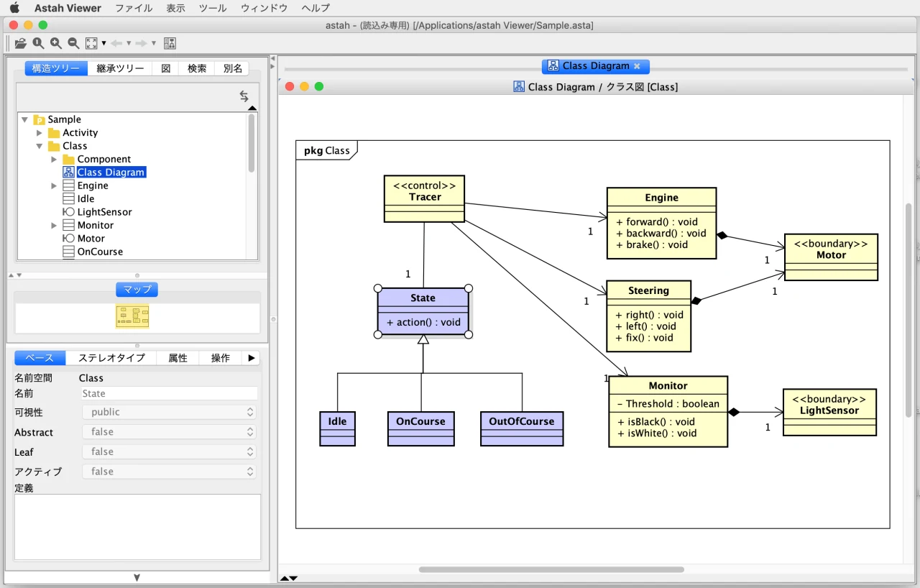
Task: Click the Activity folder icon
Action: [x=54, y=133]
